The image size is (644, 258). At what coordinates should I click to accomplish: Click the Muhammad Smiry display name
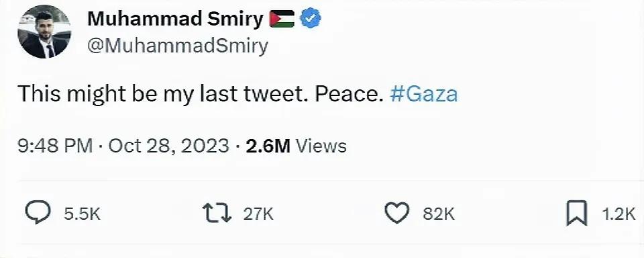point(175,19)
